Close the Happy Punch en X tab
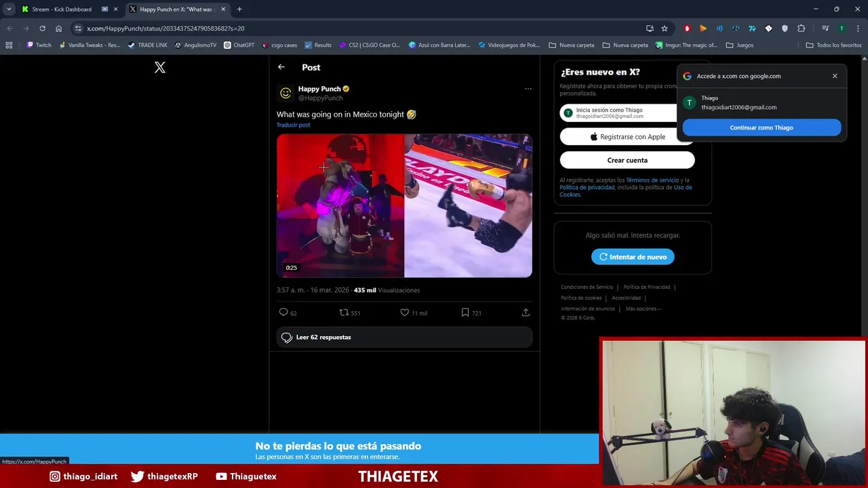The width and height of the screenshot is (868, 488). point(223,9)
